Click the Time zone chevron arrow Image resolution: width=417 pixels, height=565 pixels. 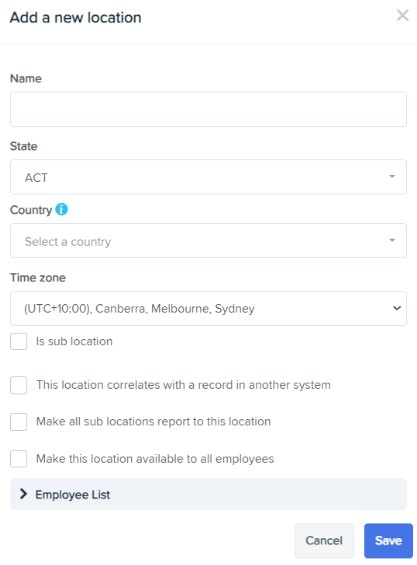point(397,308)
